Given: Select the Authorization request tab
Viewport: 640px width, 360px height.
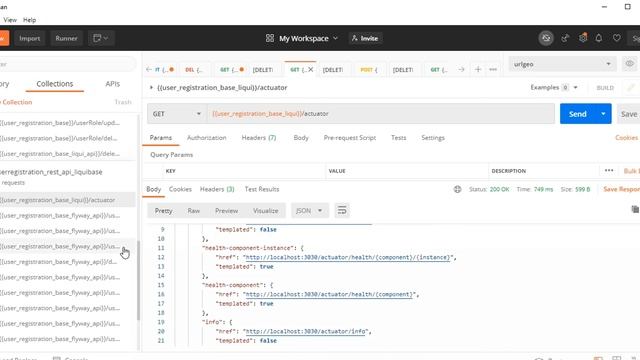Looking at the screenshot, I should tap(207, 138).
